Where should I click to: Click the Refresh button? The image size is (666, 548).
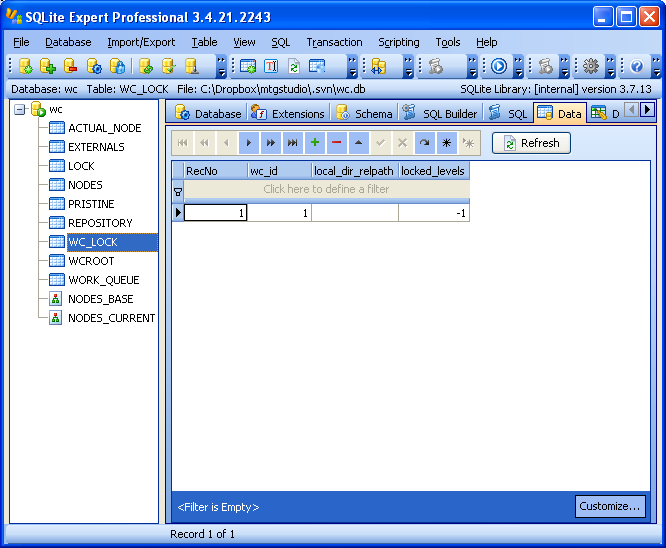(x=531, y=143)
